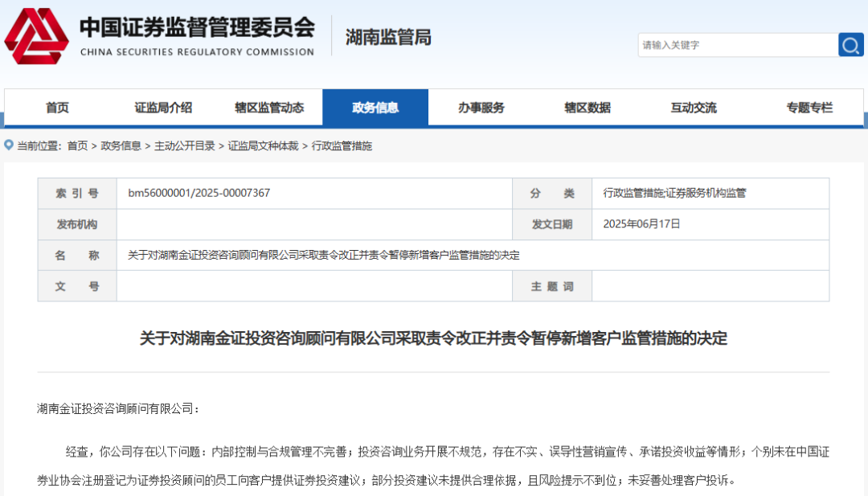Open the 辖区数据 navigation tab
The width and height of the screenshot is (868, 496).
coord(588,108)
